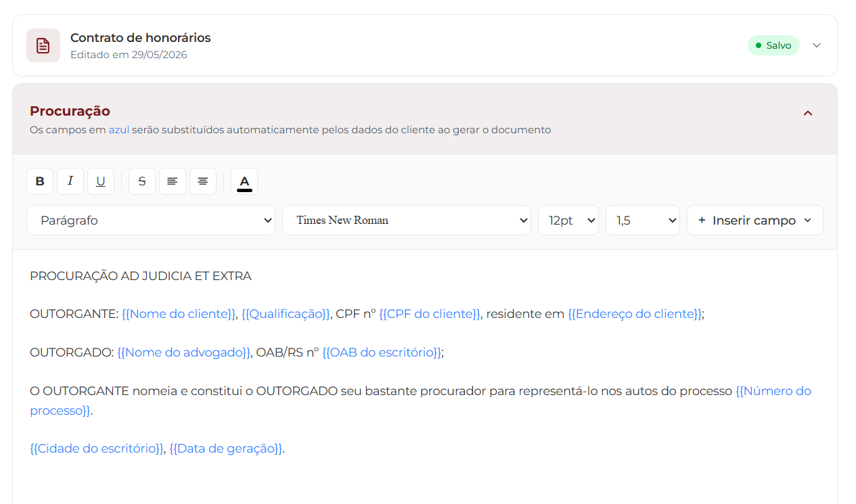Viewport: 856px width, 504px height.
Task: Open the 12pt font size dropdown
Action: point(568,221)
